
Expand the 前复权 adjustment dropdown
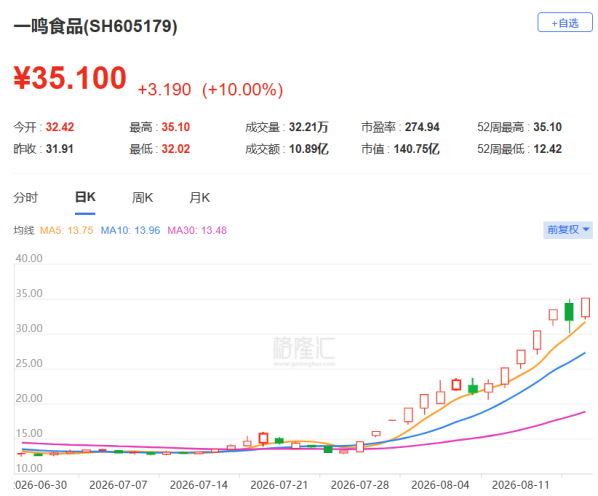coord(568,230)
